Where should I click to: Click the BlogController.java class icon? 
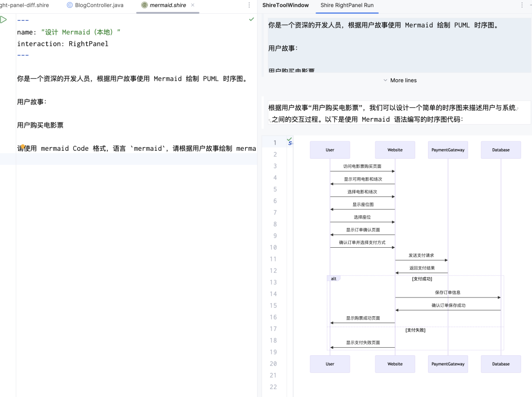click(x=69, y=5)
